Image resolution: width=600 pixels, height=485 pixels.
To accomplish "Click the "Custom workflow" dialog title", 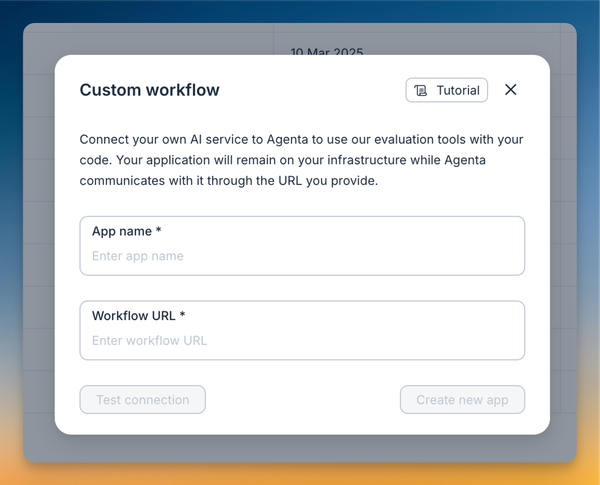I will [x=149, y=90].
